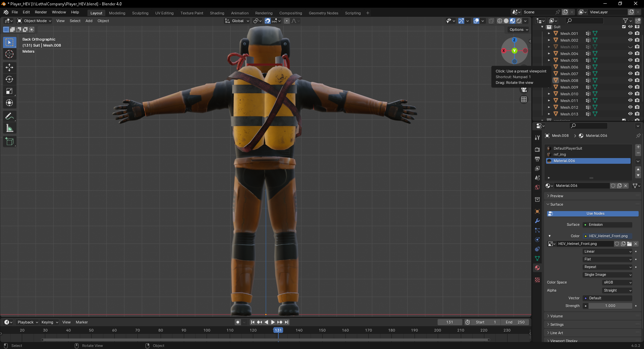Open the Straight alpha dropdown
The width and height of the screenshot is (644, 349).
click(617, 291)
